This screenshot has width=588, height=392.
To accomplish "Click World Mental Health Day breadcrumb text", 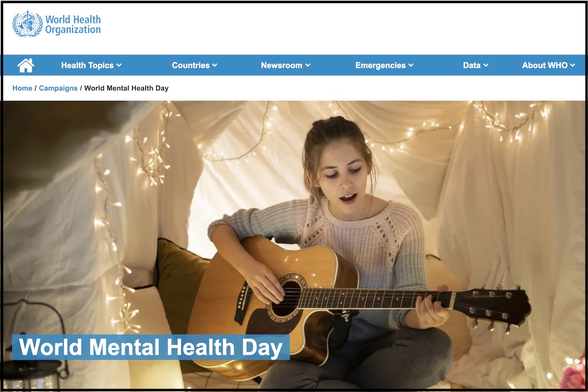I will point(126,88).
